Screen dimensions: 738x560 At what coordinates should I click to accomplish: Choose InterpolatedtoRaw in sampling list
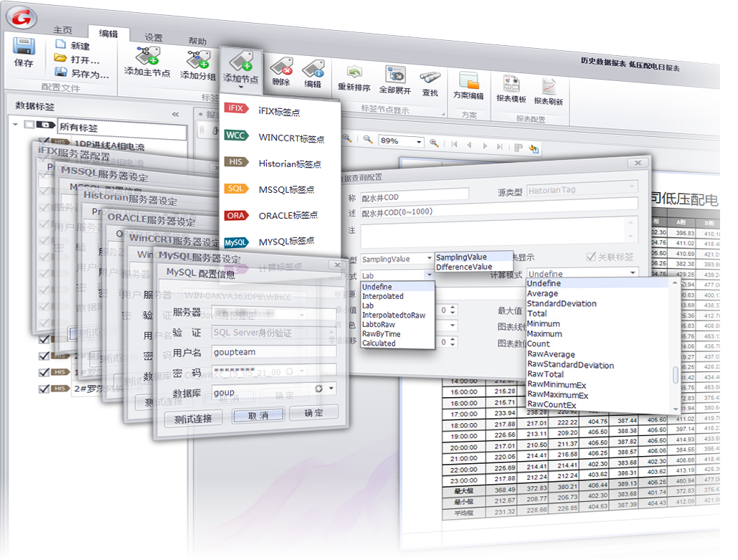click(x=397, y=315)
